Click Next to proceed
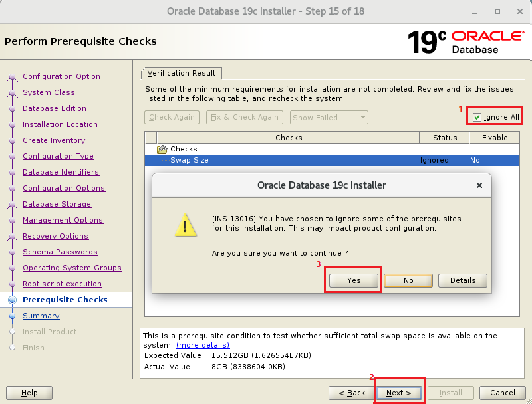The height and width of the screenshot is (404, 532). pyautogui.click(x=398, y=393)
